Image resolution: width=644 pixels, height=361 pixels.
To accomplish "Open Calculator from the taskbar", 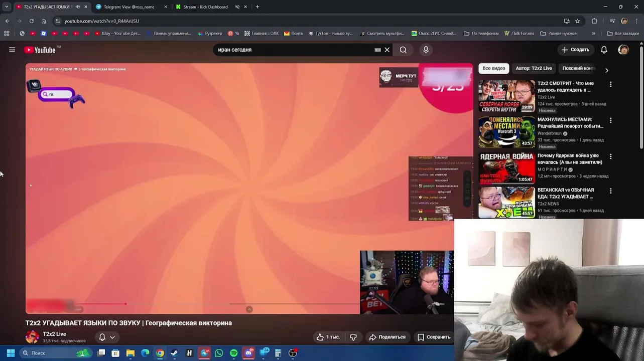I will pyautogui.click(x=278, y=353).
